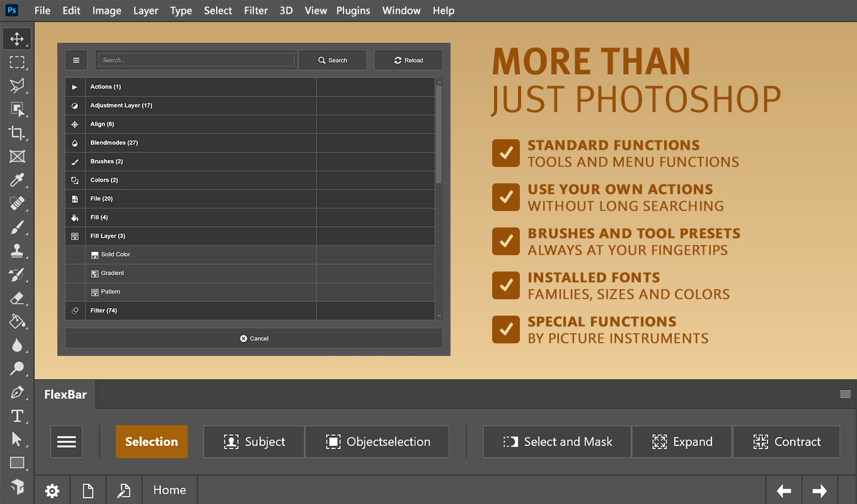Expand the Blendmodes (27) category
The image size is (857, 504).
tap(250, 143)
